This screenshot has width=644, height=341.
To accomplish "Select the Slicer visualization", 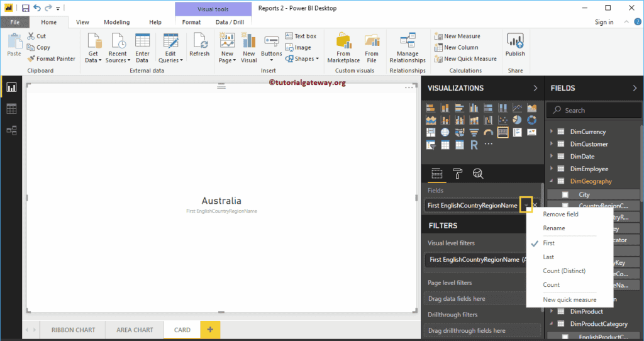I will 430,145.
